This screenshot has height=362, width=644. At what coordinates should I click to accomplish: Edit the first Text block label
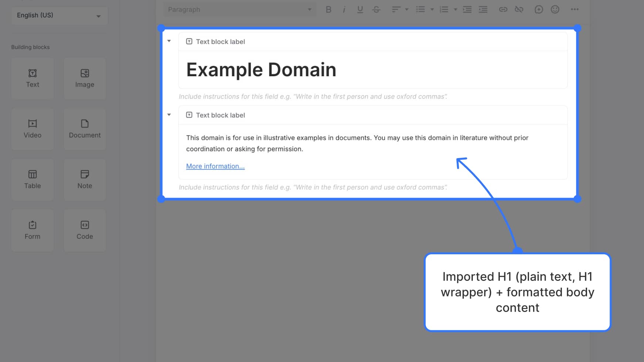[220, 42]
